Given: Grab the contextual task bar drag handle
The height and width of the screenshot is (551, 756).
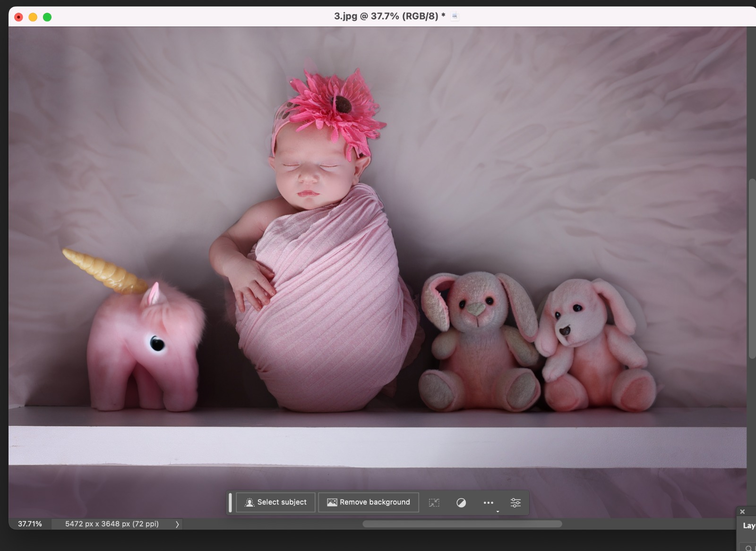Looking at the screenshot, I should tap(230, 502).
